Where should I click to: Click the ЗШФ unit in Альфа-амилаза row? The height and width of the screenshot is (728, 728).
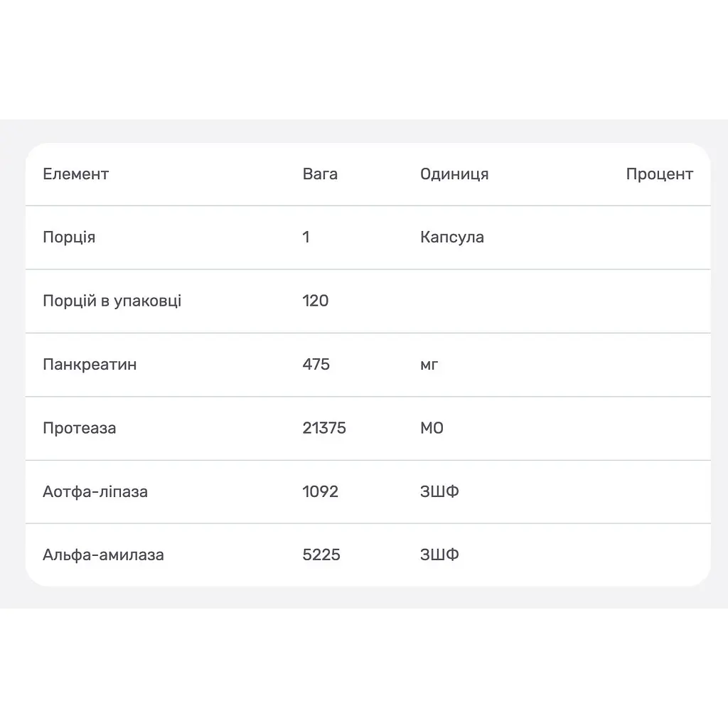[439, 555]
